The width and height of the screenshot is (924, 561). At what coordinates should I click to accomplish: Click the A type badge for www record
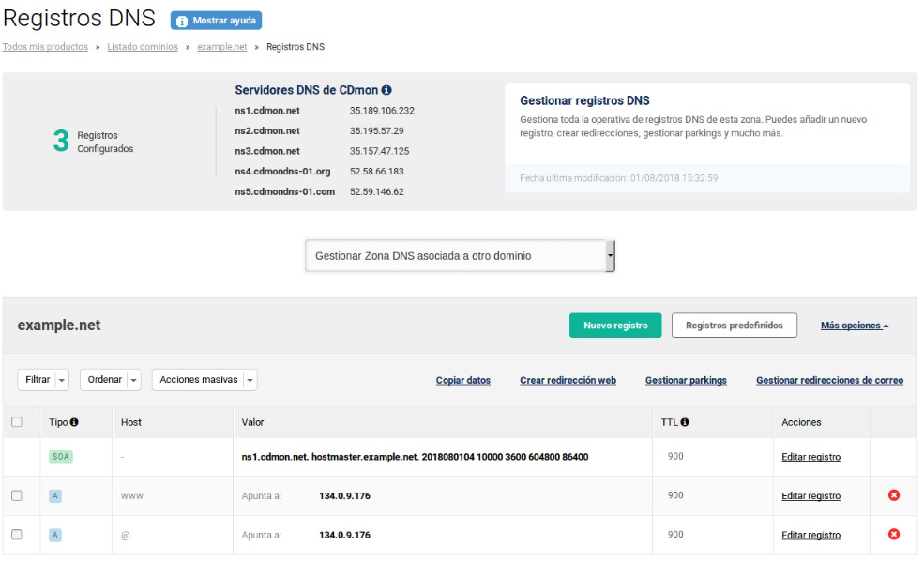click(55, 495)
